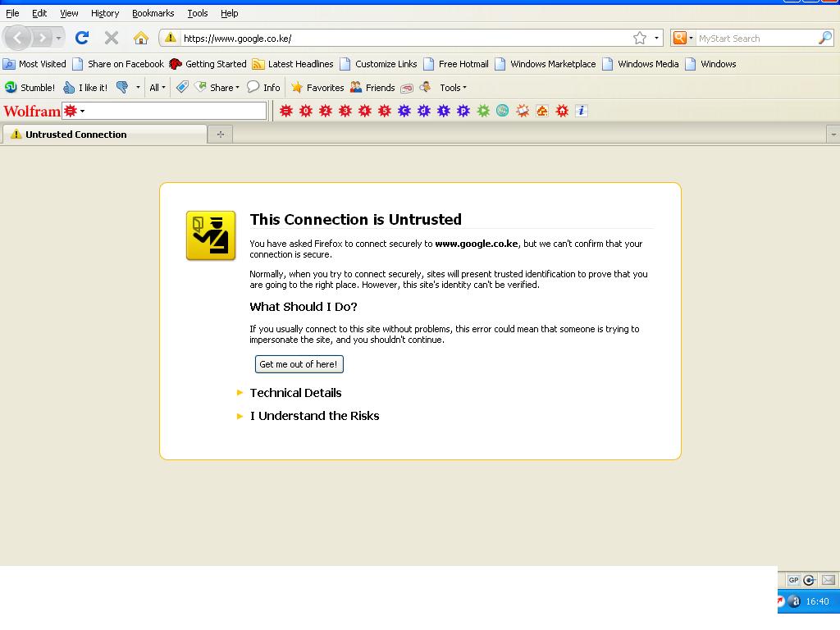Screen dimensions: 840x630
Task: Click Get me out of here! button
Action: click(x=299, y=364)
